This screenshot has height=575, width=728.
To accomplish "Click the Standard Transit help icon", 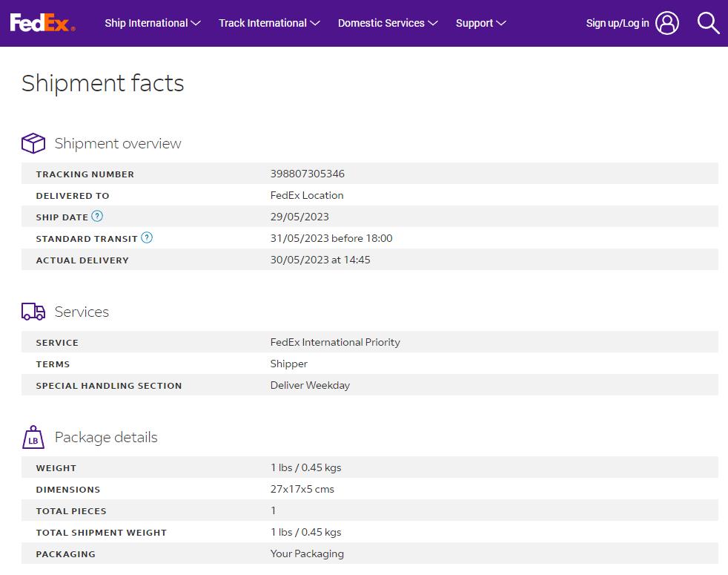I will (x=147, y=237).
